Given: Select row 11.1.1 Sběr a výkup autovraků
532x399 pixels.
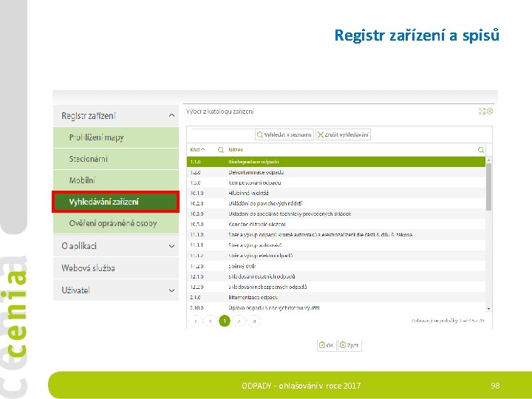Looking at the screenshot, I should 336,245.
